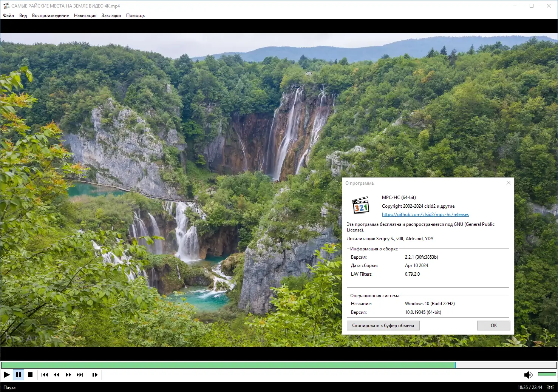Start playback with the Play button

(7, 375)
